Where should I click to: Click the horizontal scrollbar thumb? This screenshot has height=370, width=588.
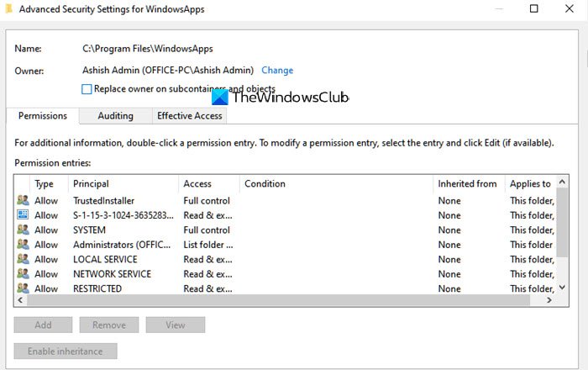coord(278,300)
